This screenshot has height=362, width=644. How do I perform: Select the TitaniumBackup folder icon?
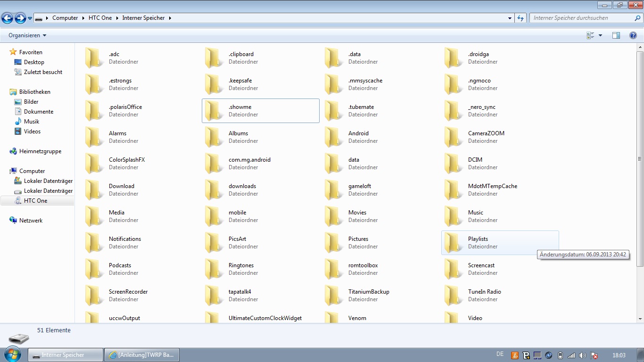tap(332, 296)
